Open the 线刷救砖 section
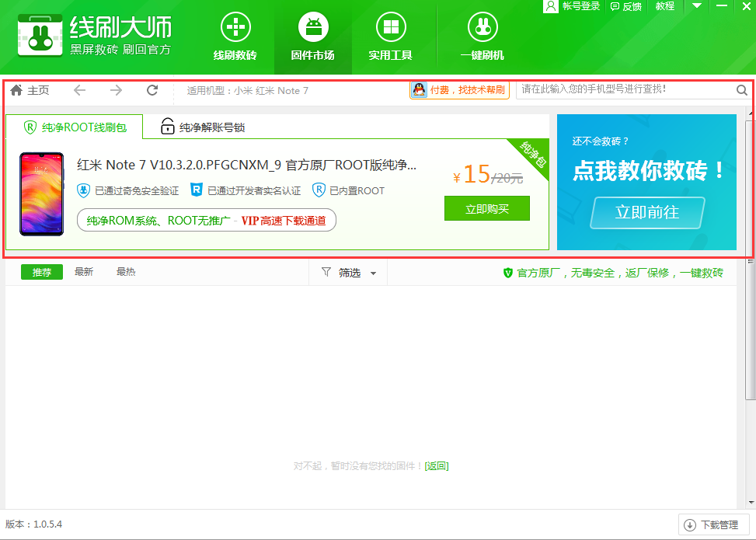This screenshot has width=756, height=540. [x=235, y=37]
